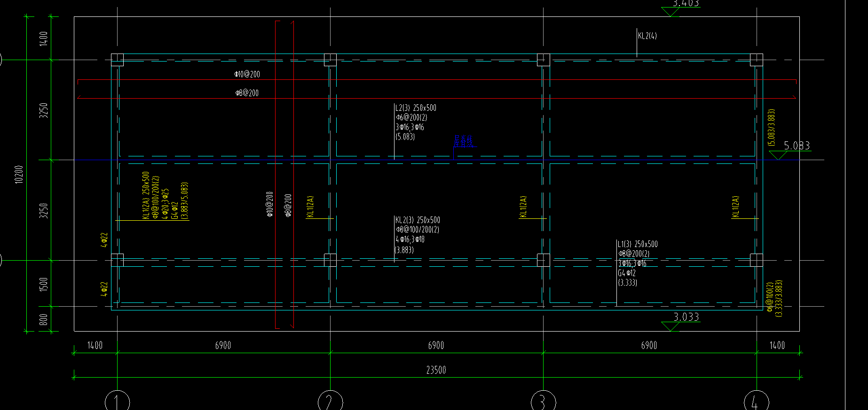Click the blue horizontal ridge line
The width and height of the screenshot is (868, 410).
click(436, 160)
